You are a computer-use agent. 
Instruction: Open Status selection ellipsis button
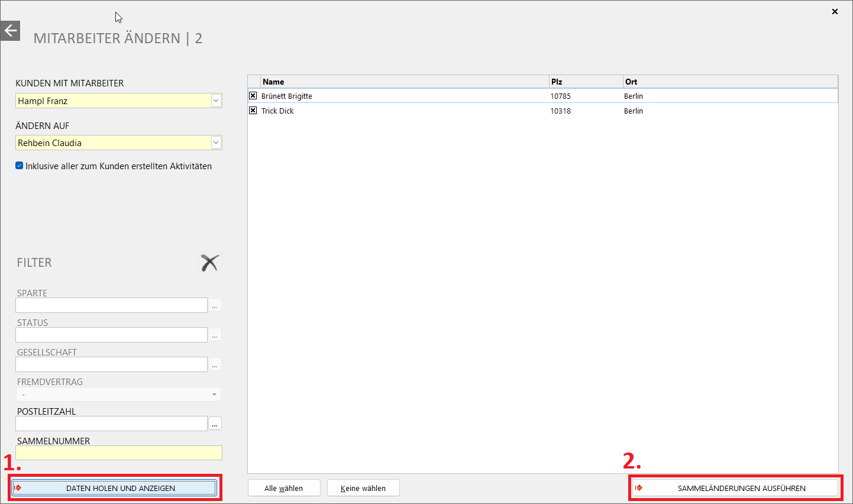click(215, 335)
